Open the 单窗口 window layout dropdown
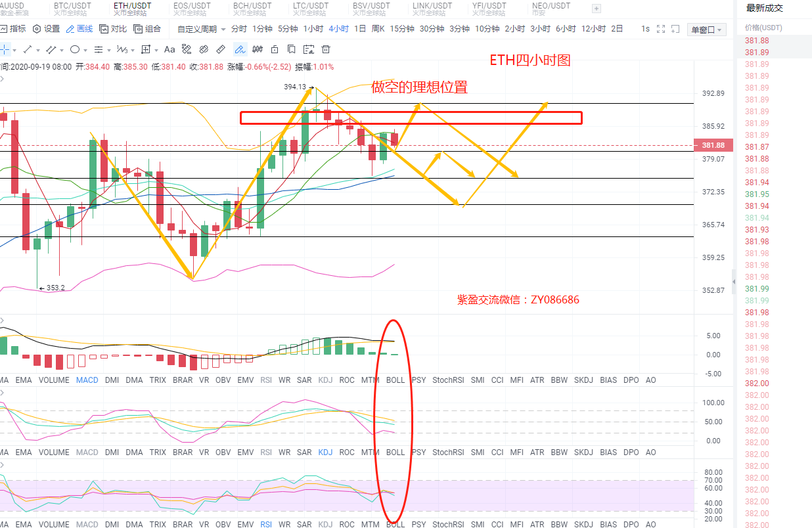 [x=706, y=30]
